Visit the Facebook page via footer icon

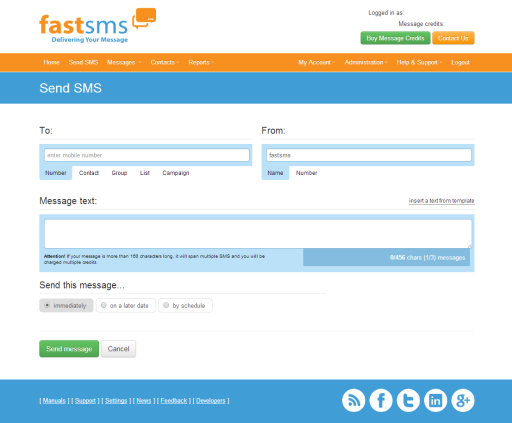pyautogui.click(x=381, y=400)
